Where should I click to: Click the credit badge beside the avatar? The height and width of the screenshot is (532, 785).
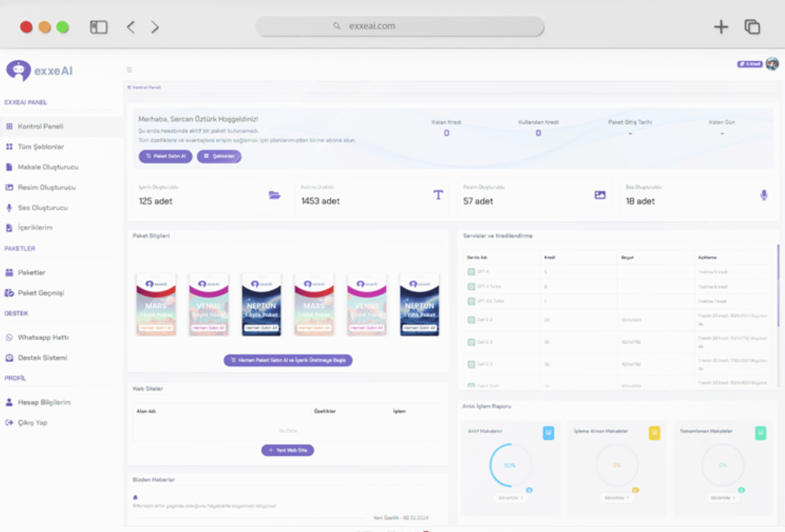(x=750, y=64)
